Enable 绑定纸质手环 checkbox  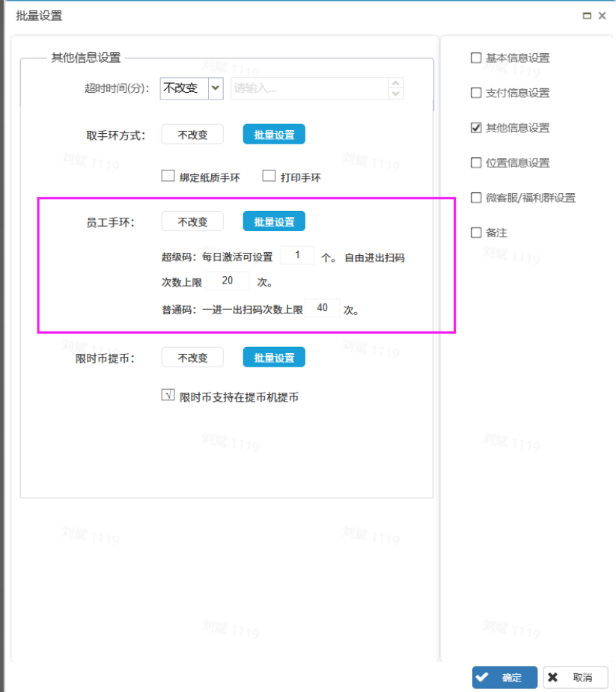click(168, 177)
